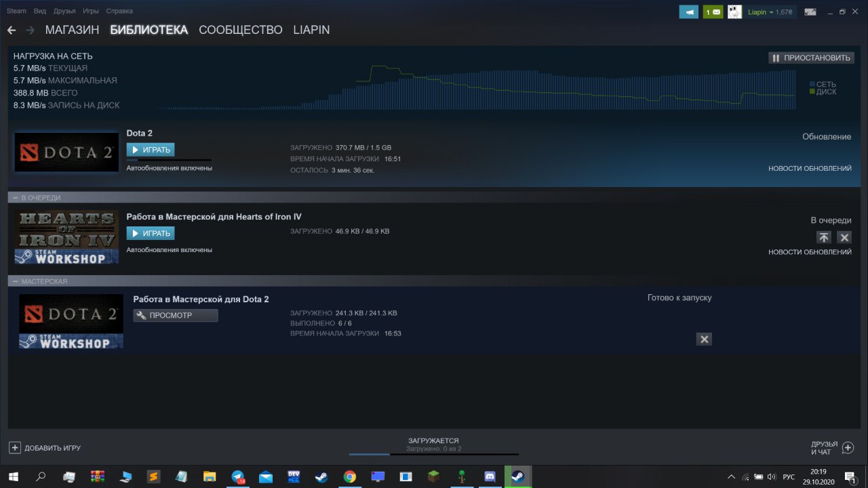This screenshot has height=488, width=868.
Task: Open НОВОСТИ ОБНОВЛЕНИЙ link for Dota 2
Action: (810, 168)
